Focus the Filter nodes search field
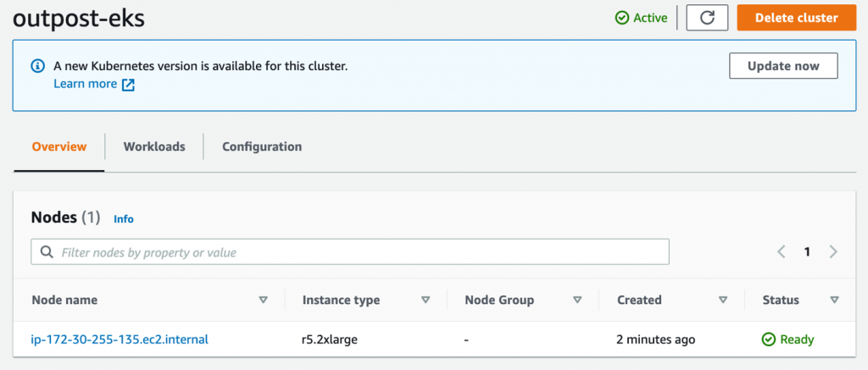868x370 pixels. (x=350, y=252)
